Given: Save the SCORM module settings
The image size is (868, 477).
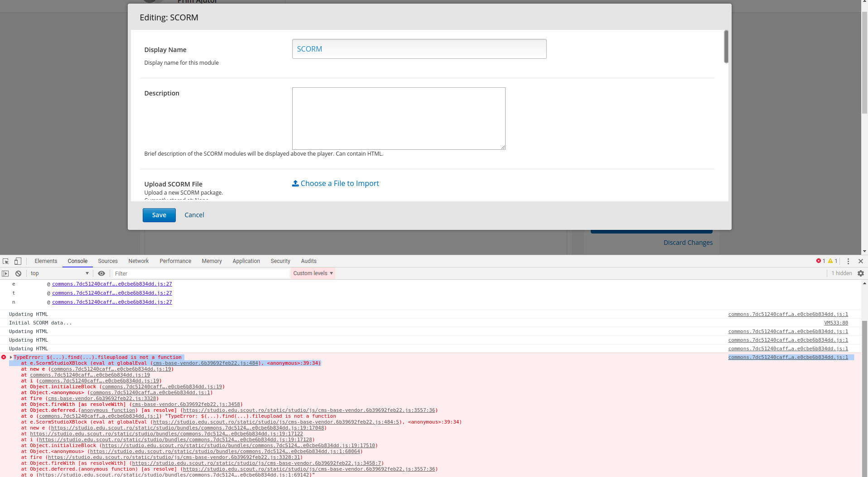Looking at the screenshot, I should (x=159, y=215).
